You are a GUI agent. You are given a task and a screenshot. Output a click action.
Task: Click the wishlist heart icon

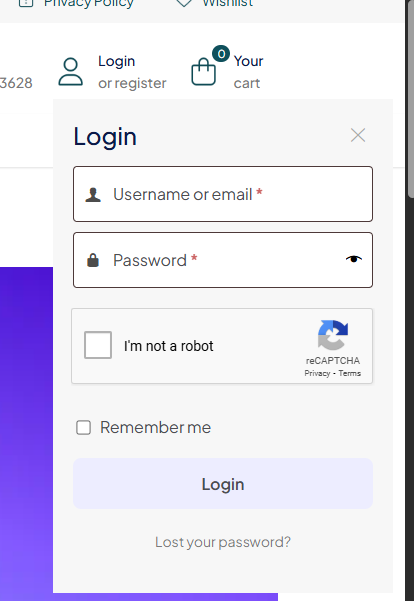coord(184,3)
